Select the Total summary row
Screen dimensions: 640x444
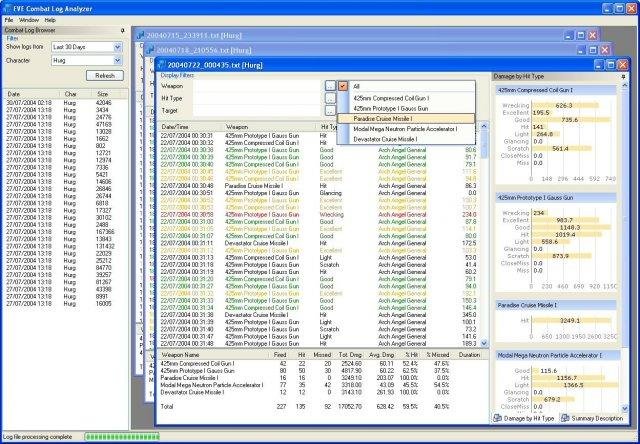coord(322,406)
